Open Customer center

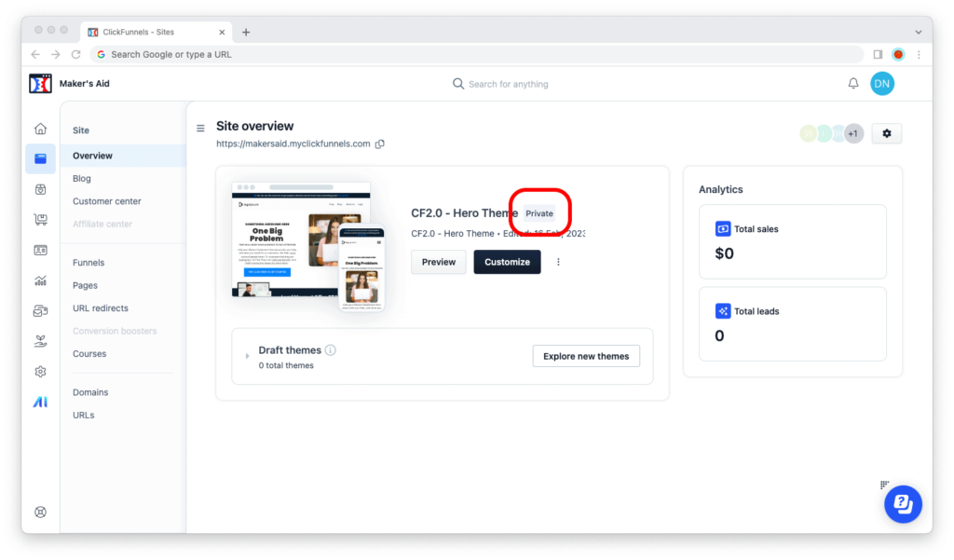106,201
